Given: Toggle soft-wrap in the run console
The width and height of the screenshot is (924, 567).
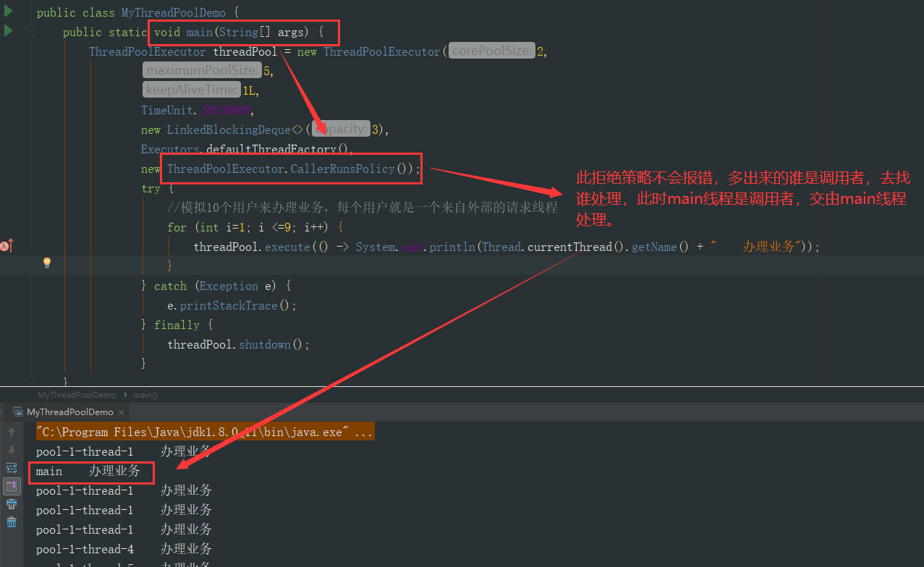Looking at the screenshot, I should coord(12,468).
